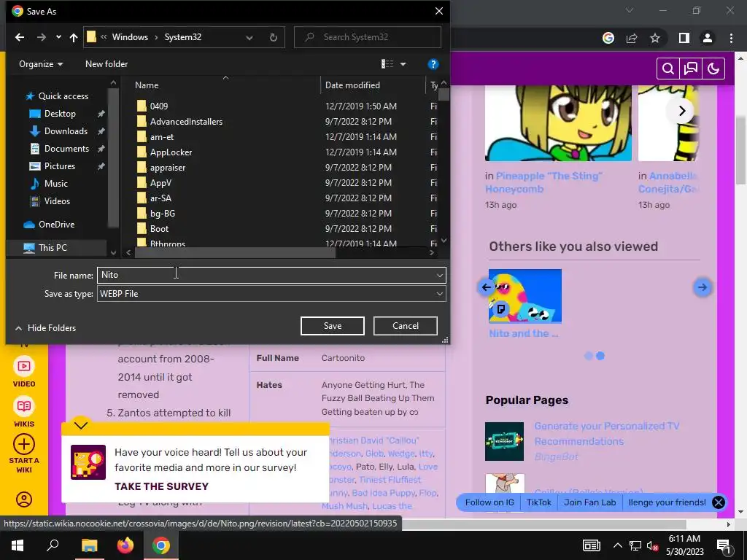Share this page in Chrome
Viewport: 747px width, 560px height.
pyautogui.click(x=632, y=38)
